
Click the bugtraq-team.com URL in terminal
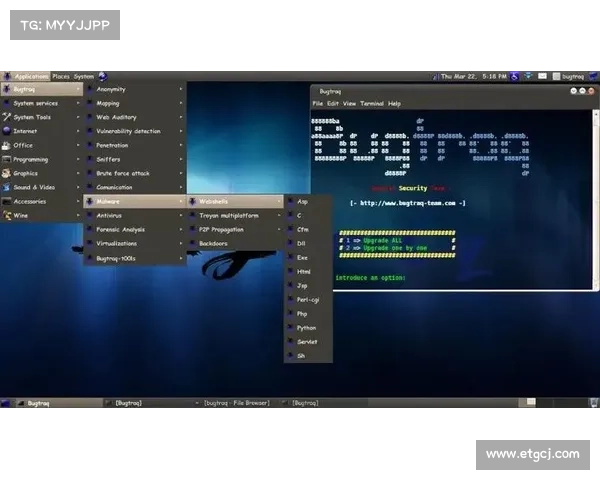tap(408, 203)
